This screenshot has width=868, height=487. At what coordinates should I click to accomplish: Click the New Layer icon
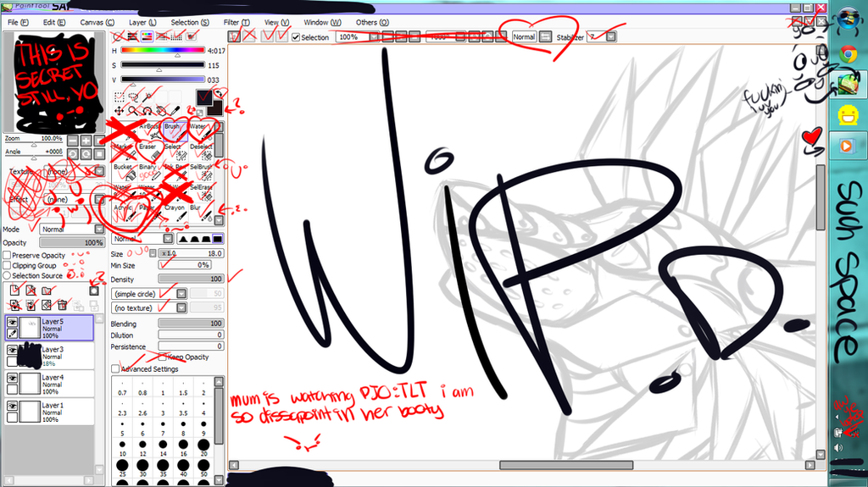click(x=15, y=290)
